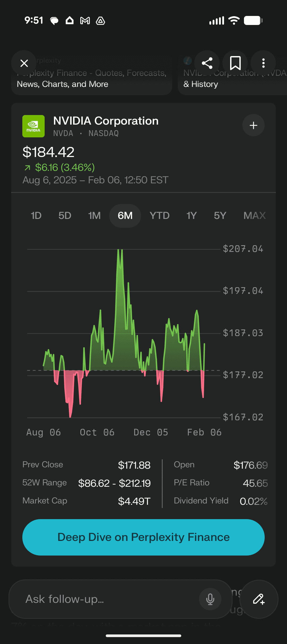Close the view with X icon

tap(24, 63)
